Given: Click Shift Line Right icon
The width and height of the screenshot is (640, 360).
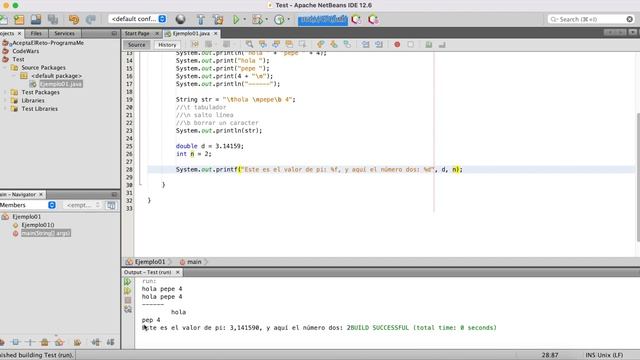Looking at the screenshot, I should click(x=379, y=44).
